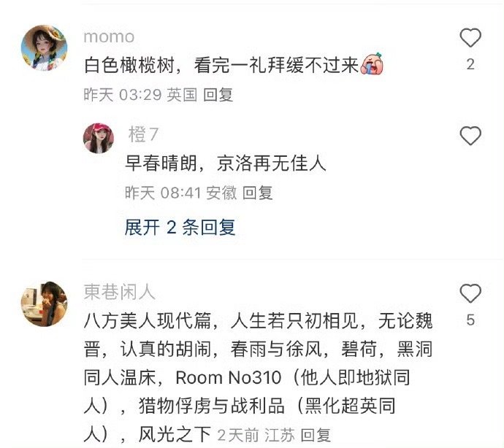The width and height of the screenshot is (504, 448).
Task: Open the momo username link
Action: tap(109, 36)
